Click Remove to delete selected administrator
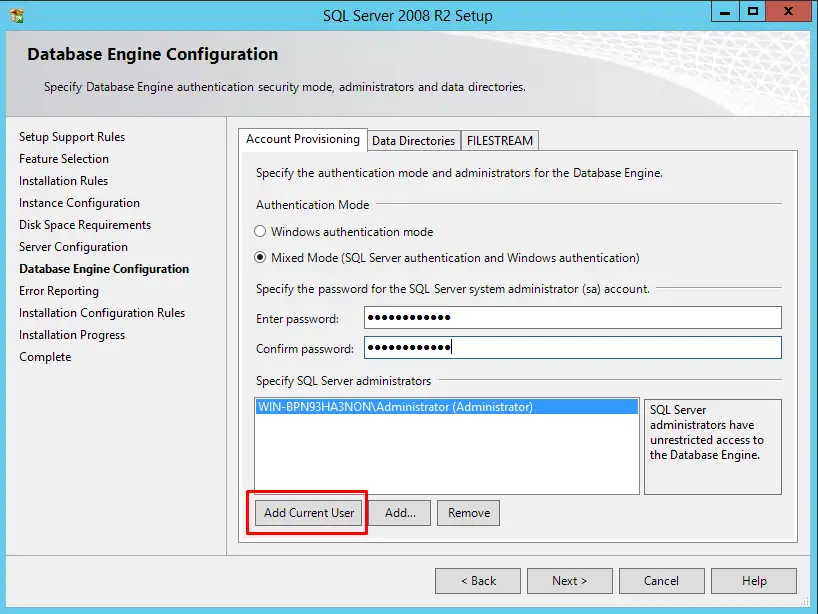The width and height of the screenshot is (818, 614). click(x=468, y=512)
